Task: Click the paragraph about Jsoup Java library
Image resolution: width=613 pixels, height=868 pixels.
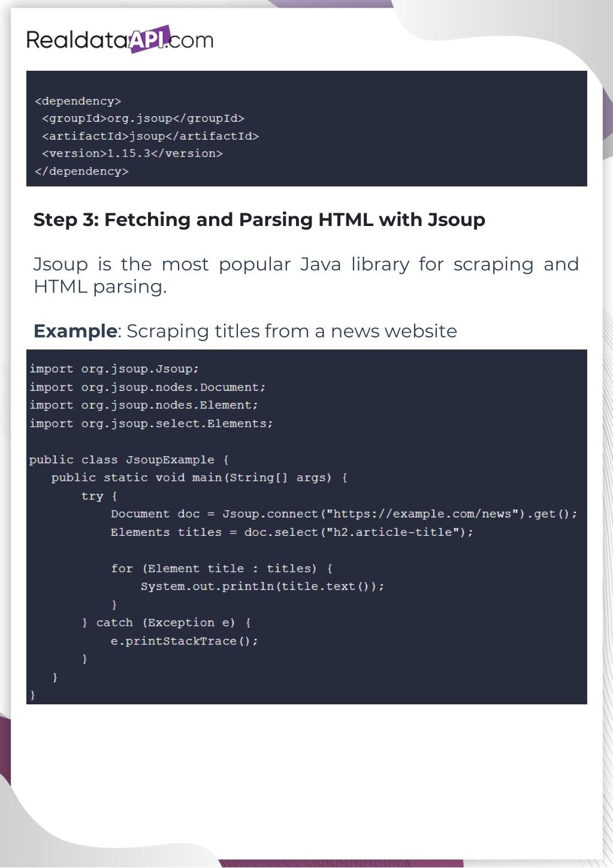Action: pyautogui.click(x=306, y=275)
